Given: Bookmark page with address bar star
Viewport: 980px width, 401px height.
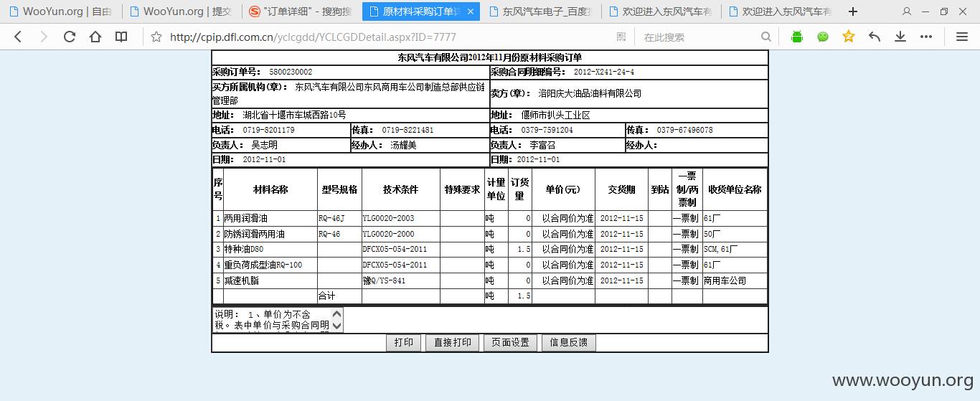Looking at the screenshot, I should coord(156,37).
